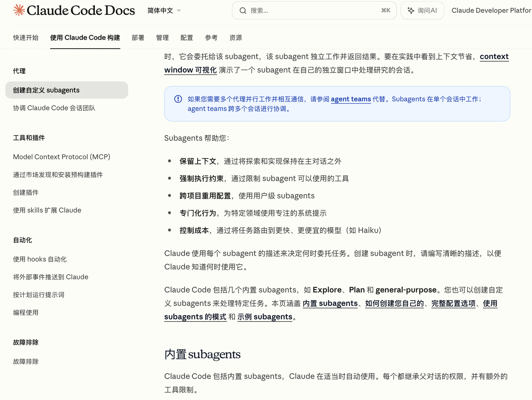532x400 pixels.
Task: Open 按计划运行提示词 sidebar item
Action: pyautogui.click(x=39, y=295)
